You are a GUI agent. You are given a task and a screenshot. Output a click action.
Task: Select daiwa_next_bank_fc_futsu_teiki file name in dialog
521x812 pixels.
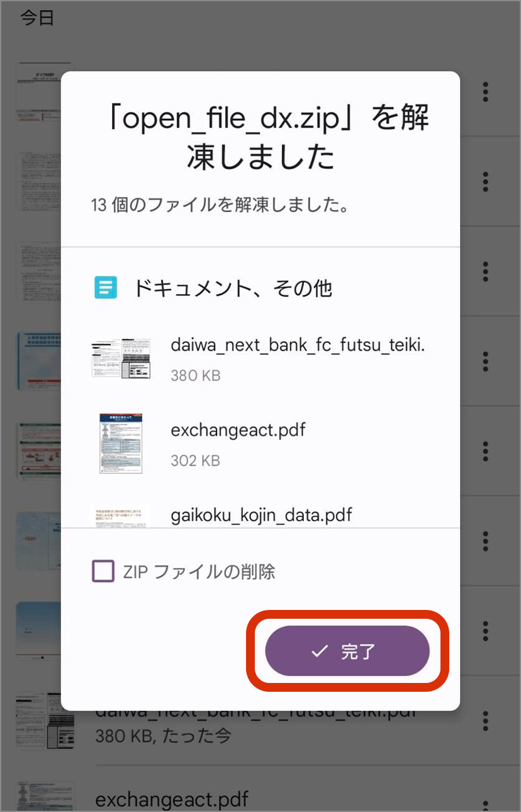click(298, 345)
